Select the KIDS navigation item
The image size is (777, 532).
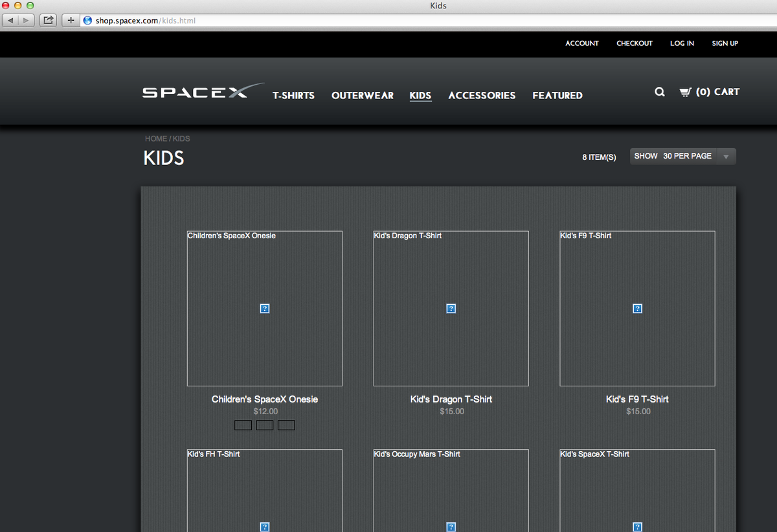pyautogui.click(x=420, y=95)
